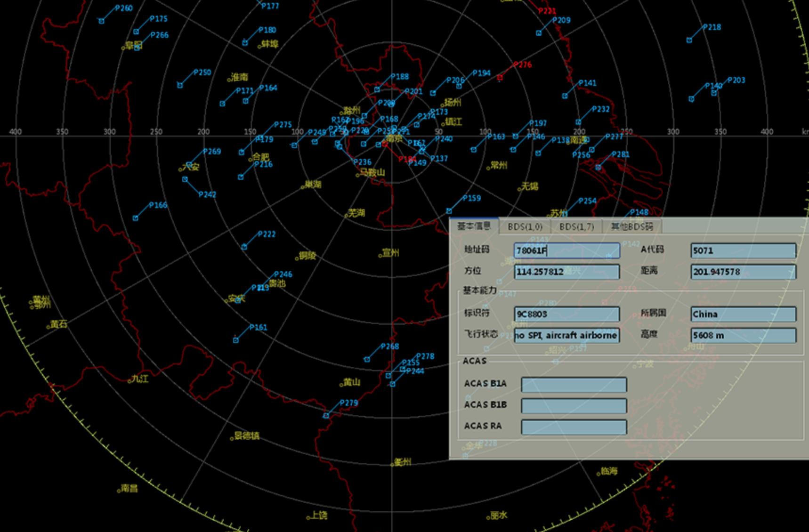Screen dimensions: 809x532
Task: Select the red marker of track P276
Action: [x=500, y=78]
